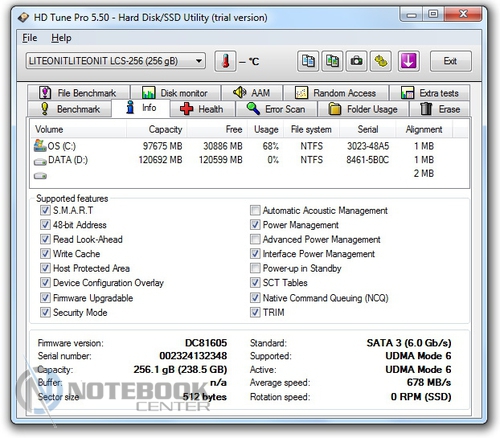The height and width of the screenshot is (438, 500).
Task: Click the Serial column header
Action: pyautogui.click(x=367, y=129)
